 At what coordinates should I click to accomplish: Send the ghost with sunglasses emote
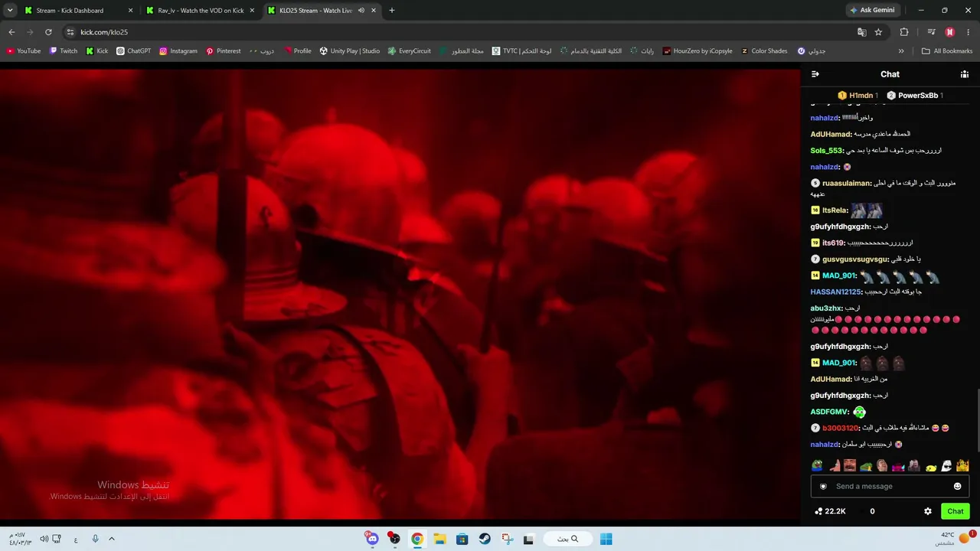pyautogui.click(x=946, y=465)
